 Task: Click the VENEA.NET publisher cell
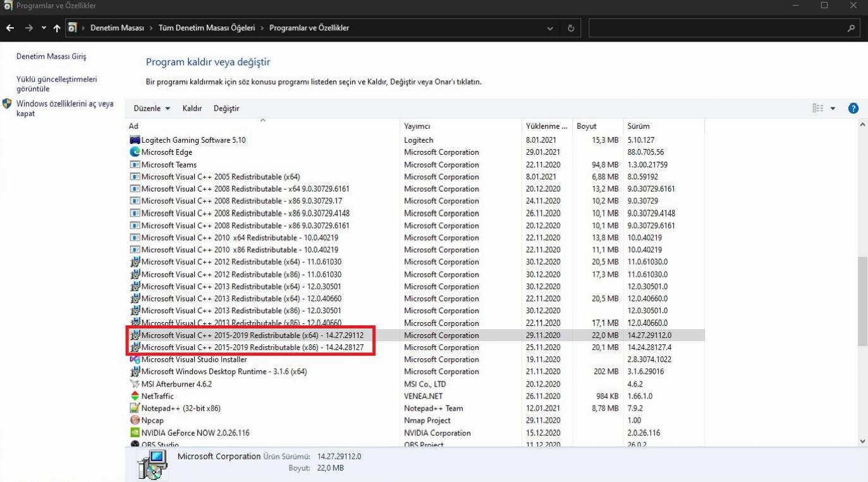click(x=424, y=396)
